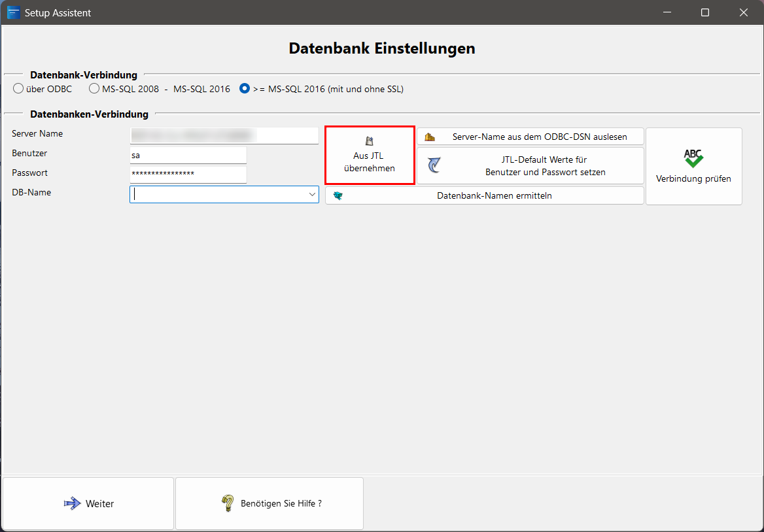
Task: Focus the Benutzer input field
Action: tap(188, 156)
